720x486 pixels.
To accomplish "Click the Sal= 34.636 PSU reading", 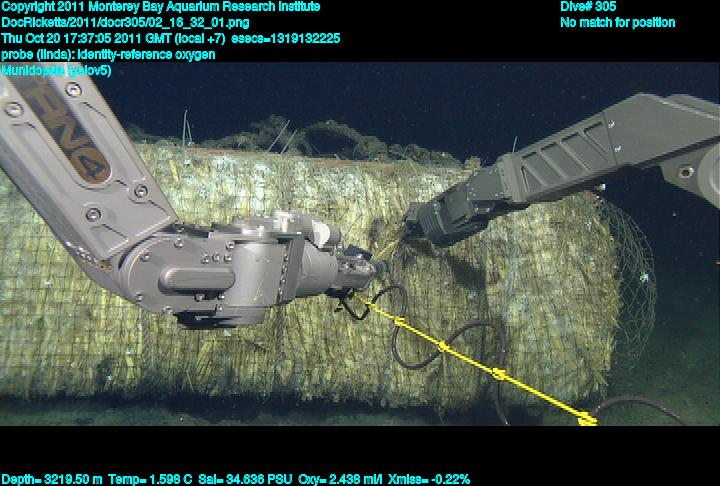I will pos(245,480).
